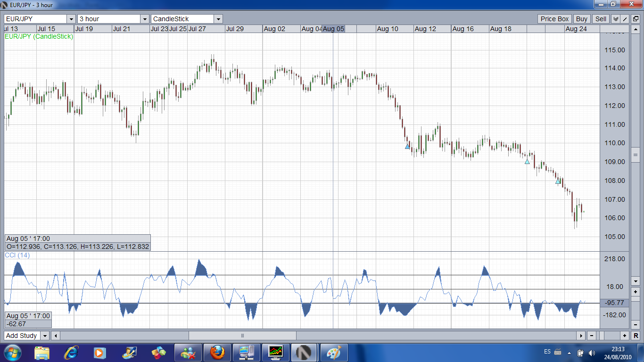Click the R reset zoom button
The height and width of the screenshot is (362, 644).
pos(636,336)
